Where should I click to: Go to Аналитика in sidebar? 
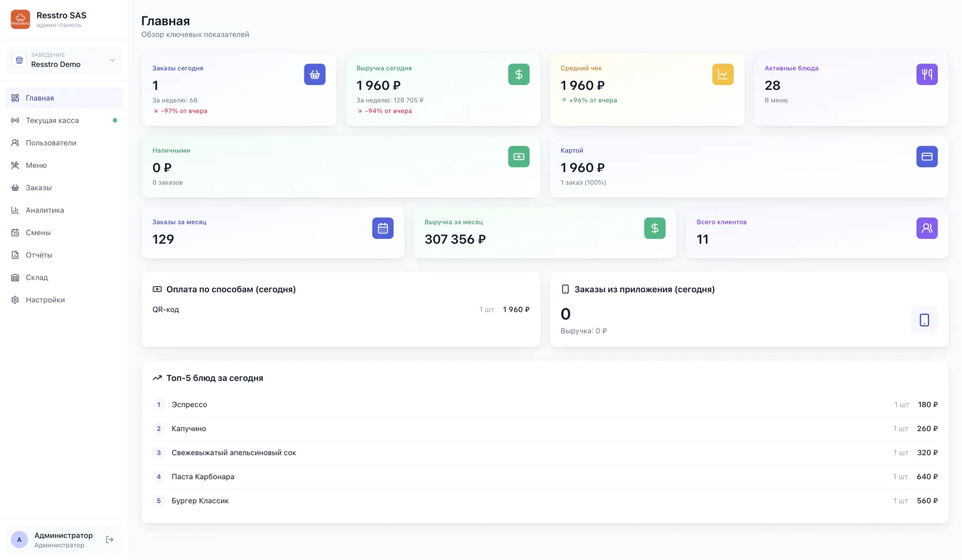(x=64, y=210)
